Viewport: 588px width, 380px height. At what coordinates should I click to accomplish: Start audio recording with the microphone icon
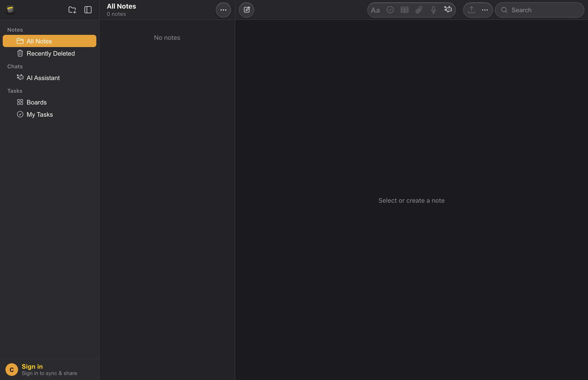[x=433, y=10]
